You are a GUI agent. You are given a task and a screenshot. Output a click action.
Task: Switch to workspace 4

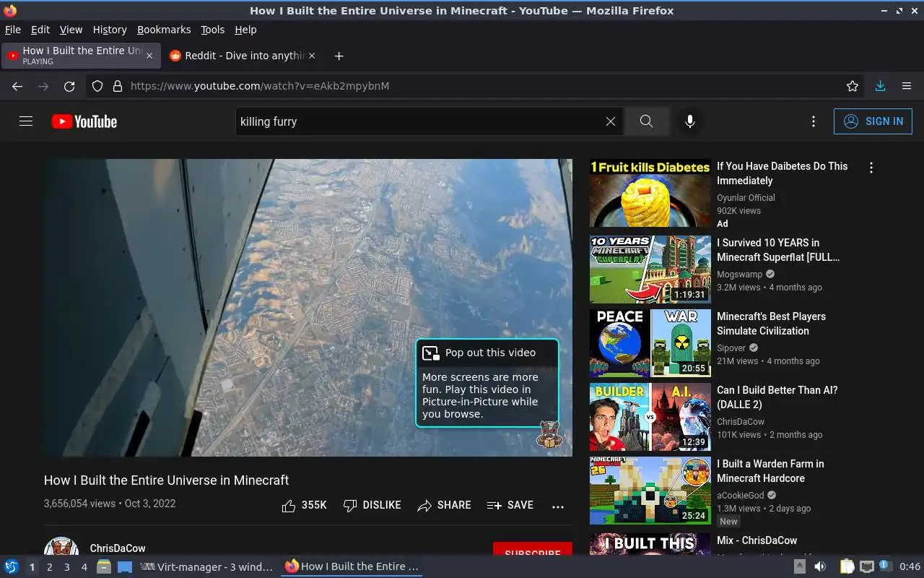tap(84, 567)
